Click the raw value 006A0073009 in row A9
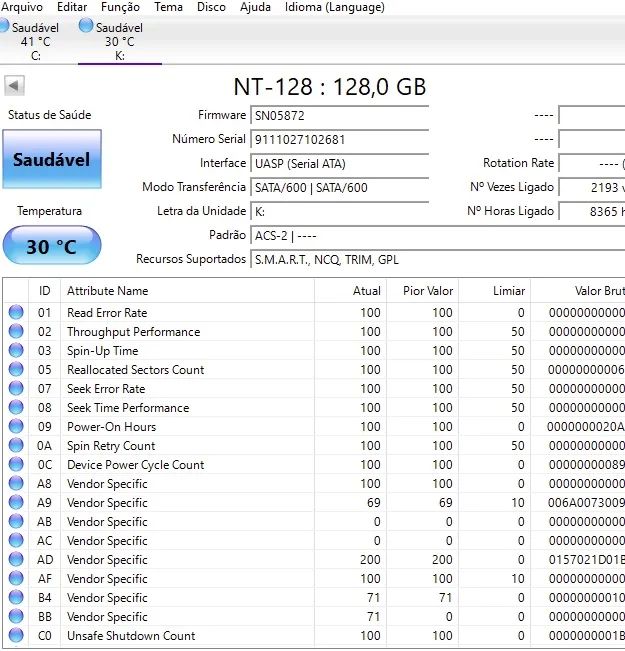 coord(586,503)
